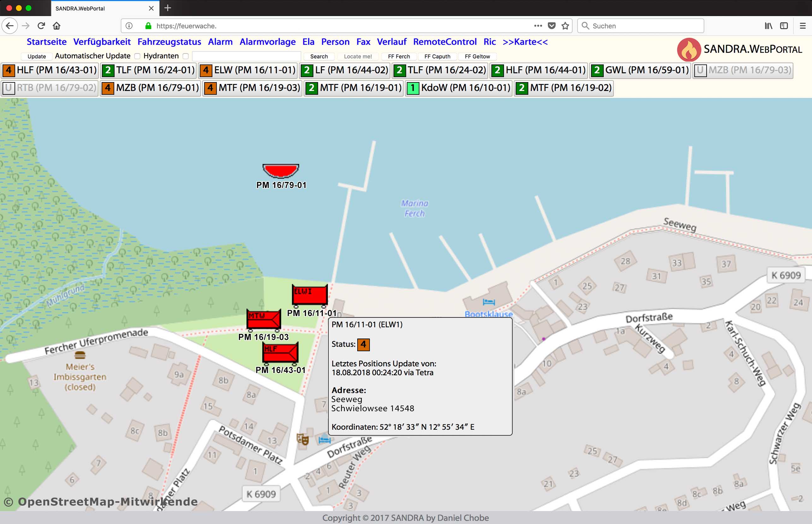This screenshot has height=524, width=812.
Task: Click the Suchen browser search box
Action: (640, 26)
